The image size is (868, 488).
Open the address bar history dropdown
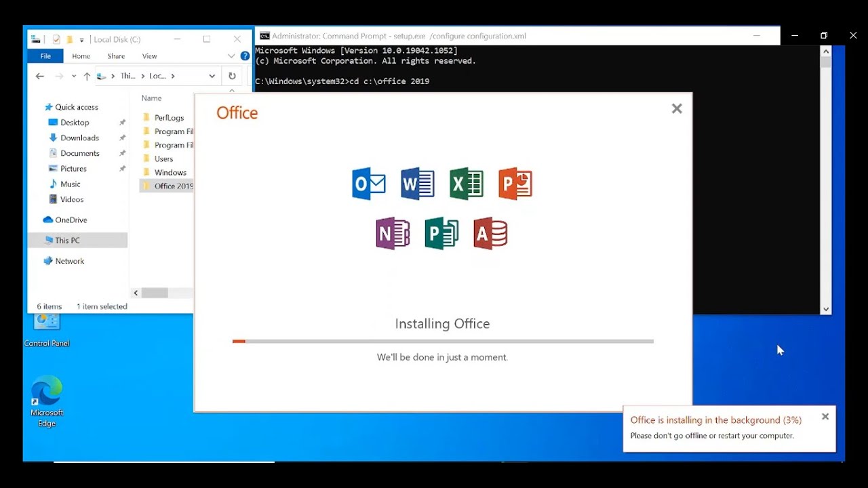click(x=212, y=77)
